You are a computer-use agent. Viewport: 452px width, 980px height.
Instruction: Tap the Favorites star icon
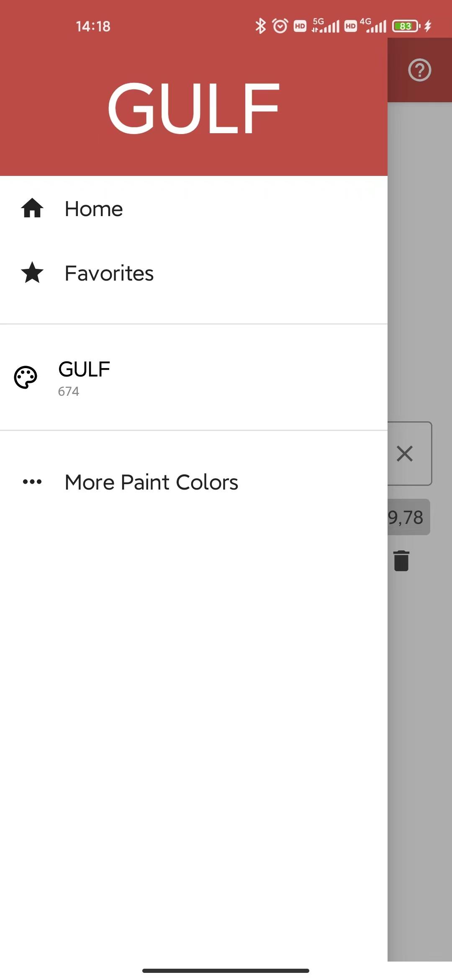pyautogui.click(x=32, y=273)
